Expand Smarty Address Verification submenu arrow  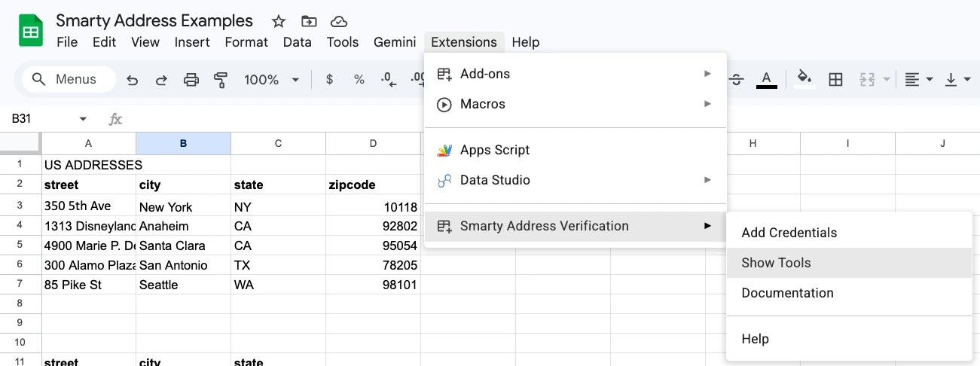click(x=707, y=226)
